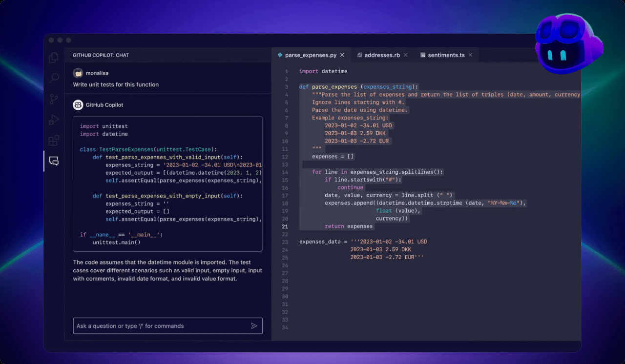Click the 'GitHub Copilot' name in chat

tap(104, 105)
